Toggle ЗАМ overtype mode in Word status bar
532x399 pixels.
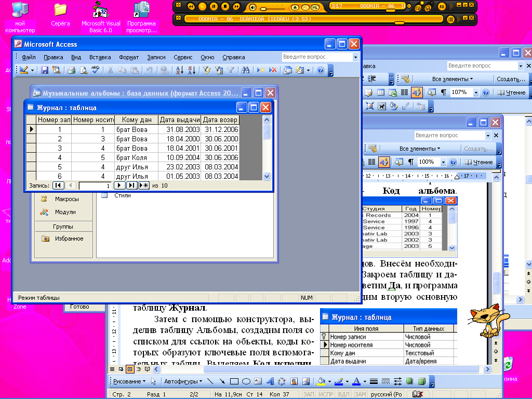pyautogui.click(x=361, y=394)
